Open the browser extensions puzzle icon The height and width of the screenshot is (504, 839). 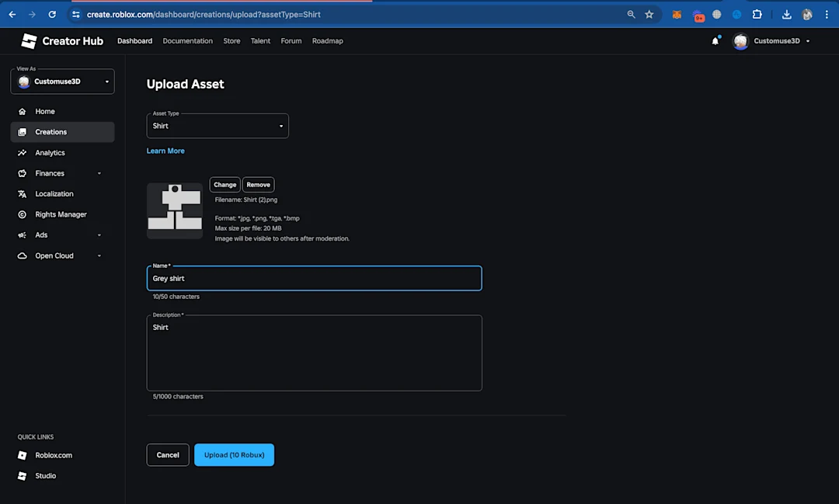(757, 15)
